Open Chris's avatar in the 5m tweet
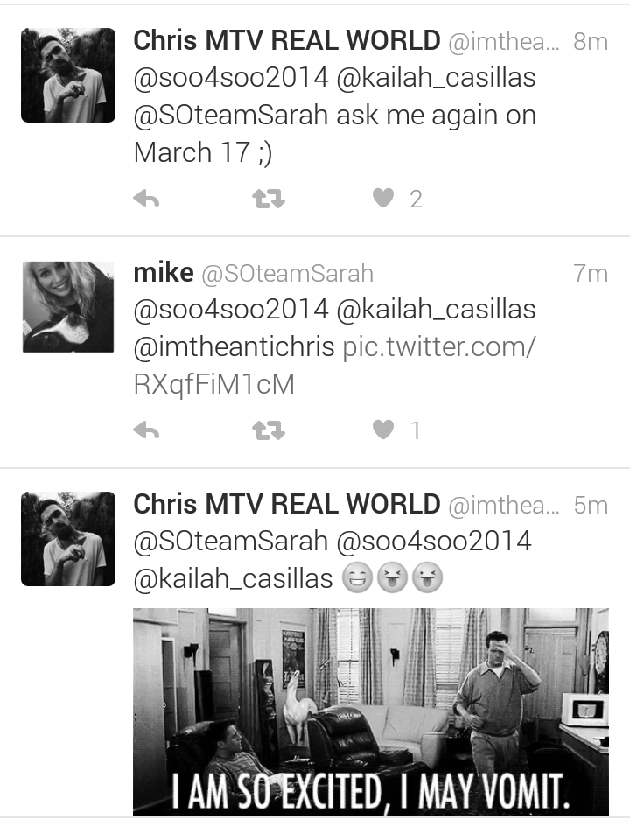 click(68, 539)
